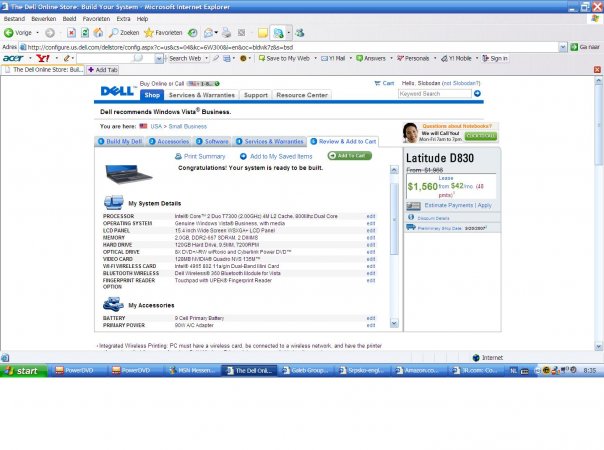The height and width of the screenshot is (450, 604).
Task: Expand Personals dropdown arrow
Action: coord(435,59)
